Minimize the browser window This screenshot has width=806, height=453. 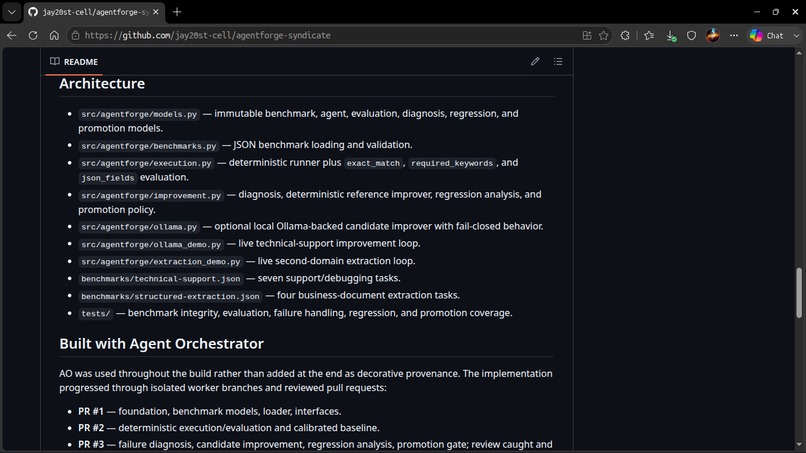[x=757, y=12]
